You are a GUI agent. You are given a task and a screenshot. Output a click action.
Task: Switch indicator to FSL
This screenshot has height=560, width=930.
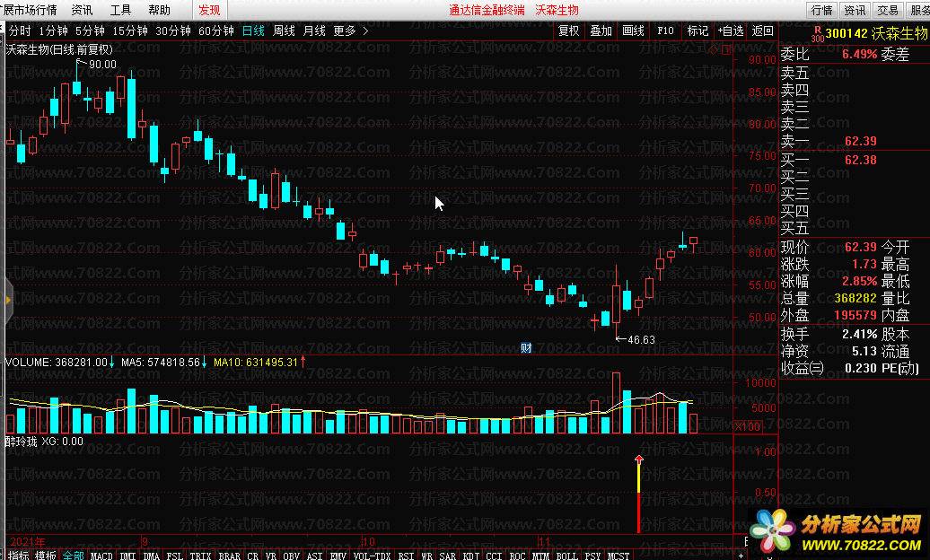point(174,556)
